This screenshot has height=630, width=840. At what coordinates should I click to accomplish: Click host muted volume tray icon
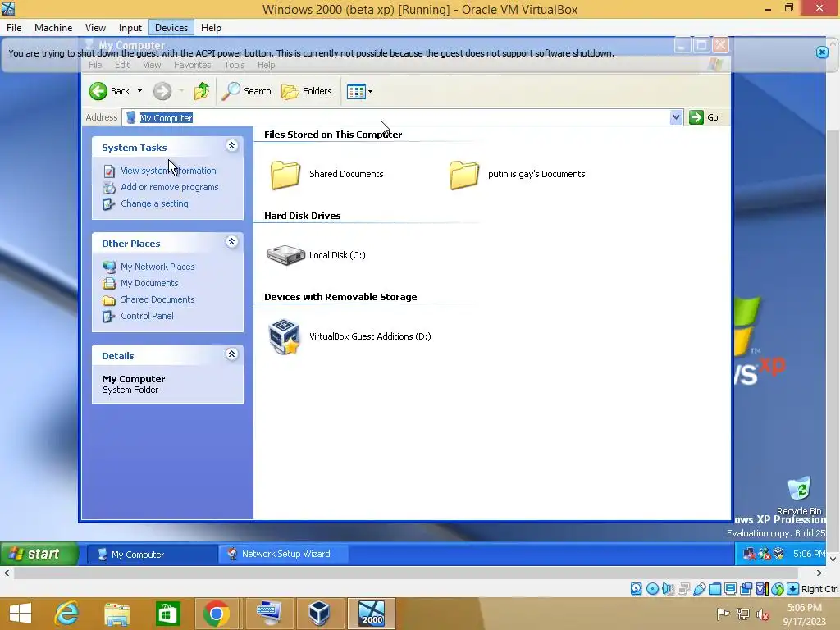pyautogui.click(x=763, y=614)
